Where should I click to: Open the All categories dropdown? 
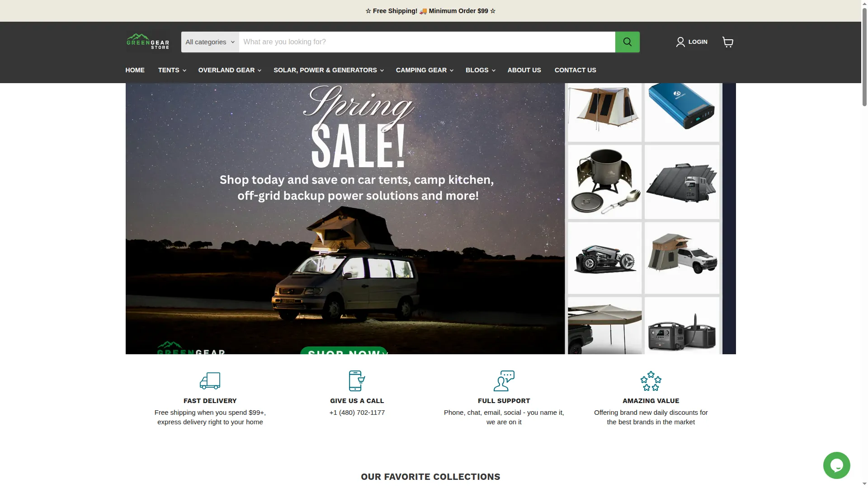pos(210,42)
